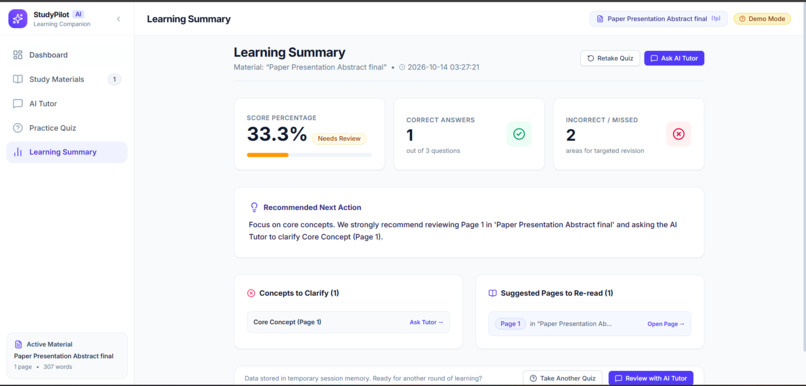This screenshot has width=806, height=386.
Task: Click the 2026-10-14 03:27:21 timestamp
Action: pos(444,67)
